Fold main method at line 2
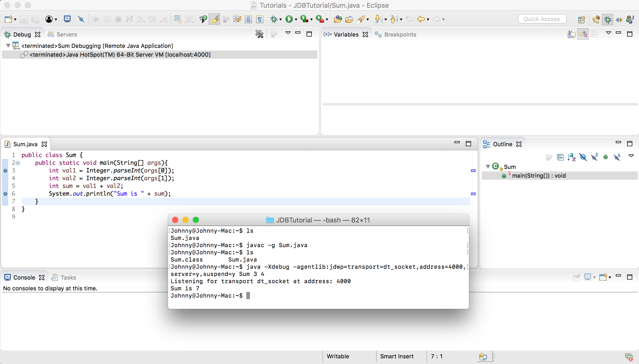Image resolution: width=639 pixels, height=364 pixels. [x=18, y=163]
